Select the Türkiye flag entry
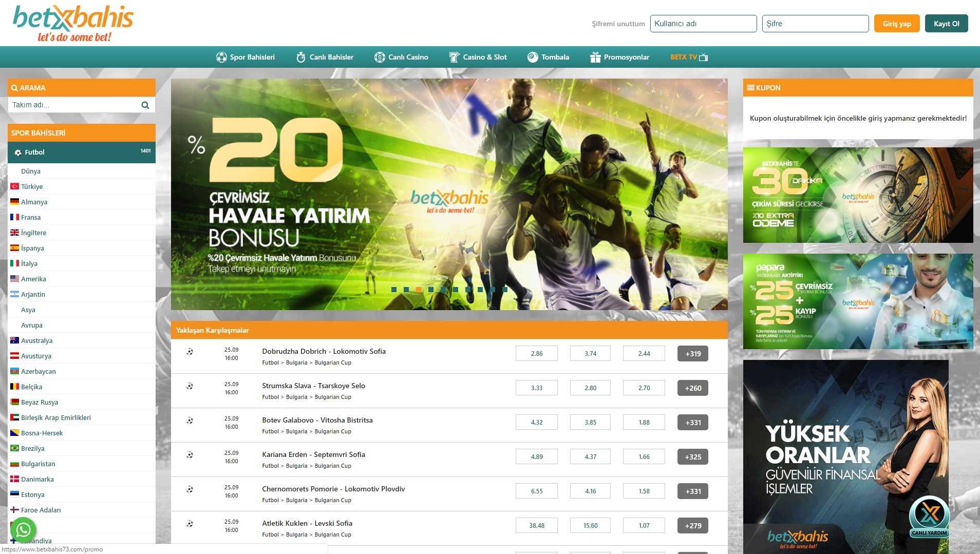The height and width of the screenshot is (554, 980). 15,186
